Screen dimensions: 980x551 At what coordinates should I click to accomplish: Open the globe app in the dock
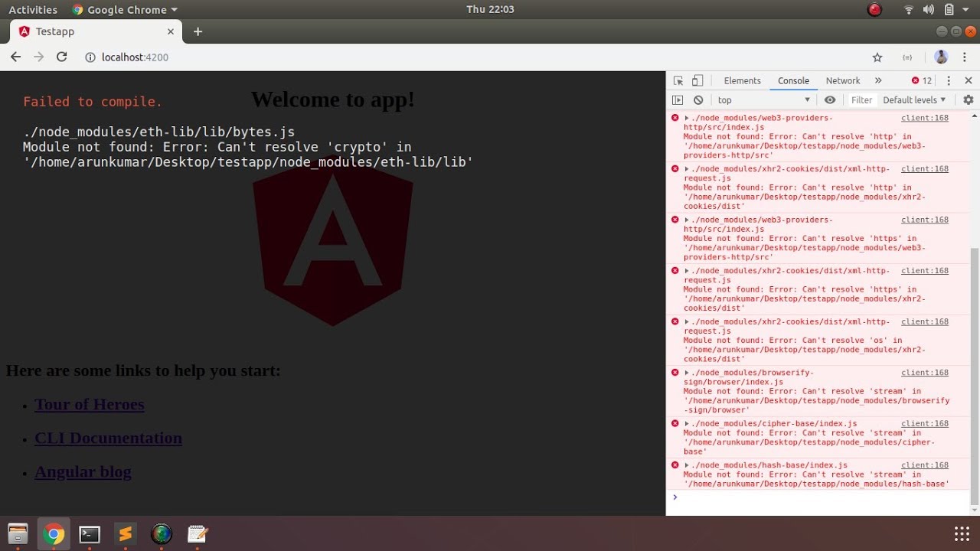point(161,533)
